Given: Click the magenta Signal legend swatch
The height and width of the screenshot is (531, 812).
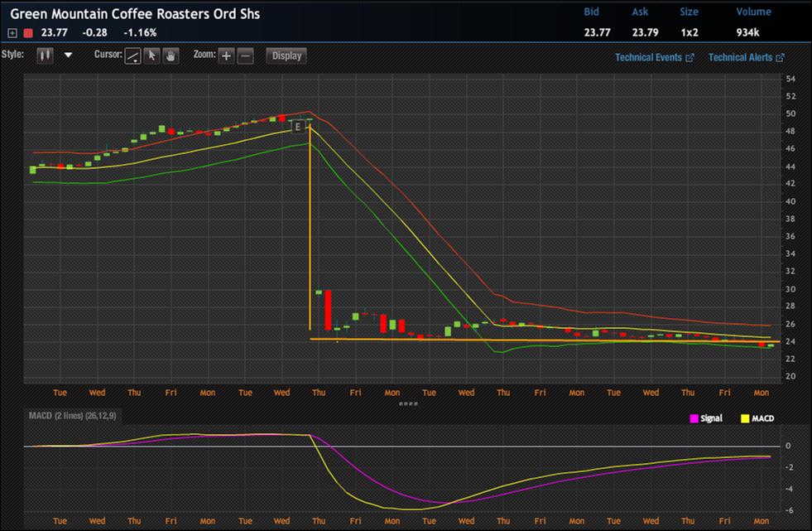Looking at the screenshot, I should (694, 418).
